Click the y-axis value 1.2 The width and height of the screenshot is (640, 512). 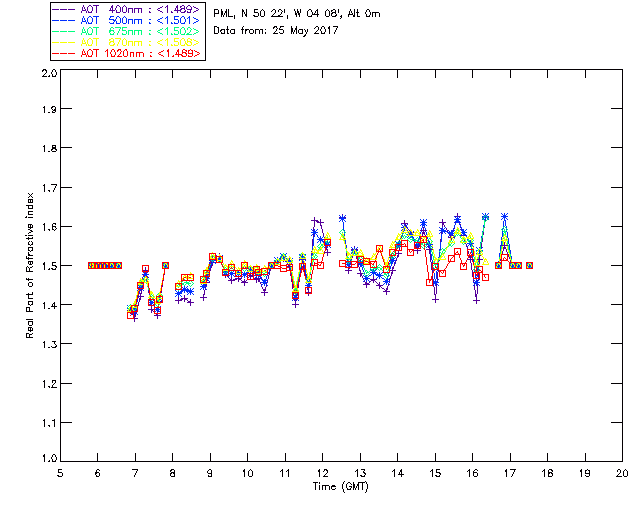(49, 384)
